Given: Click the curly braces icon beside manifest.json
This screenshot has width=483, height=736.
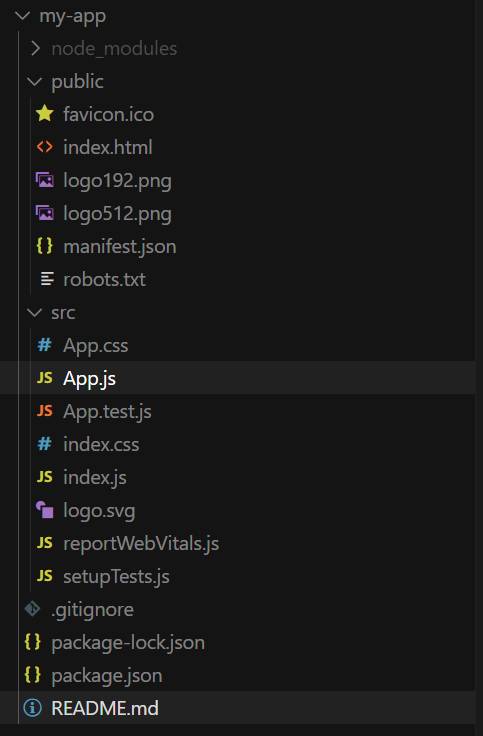Looking at the screenshot, I should coord(45,246).
